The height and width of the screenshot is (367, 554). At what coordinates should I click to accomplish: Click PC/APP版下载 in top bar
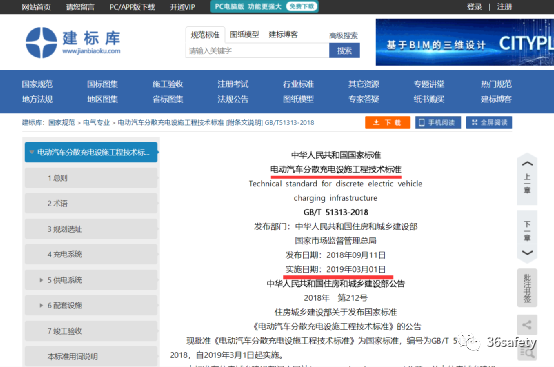tap(132, 7)
